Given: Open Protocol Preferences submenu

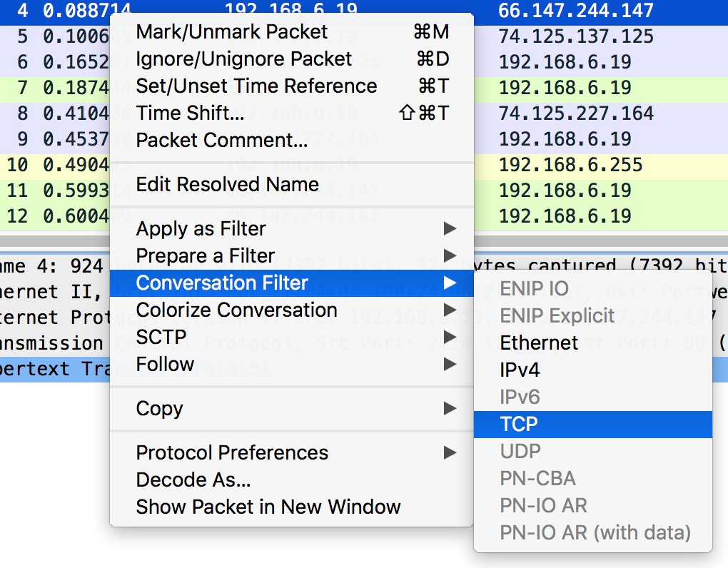Looking at the screenshot, I should tap(232, 453).
